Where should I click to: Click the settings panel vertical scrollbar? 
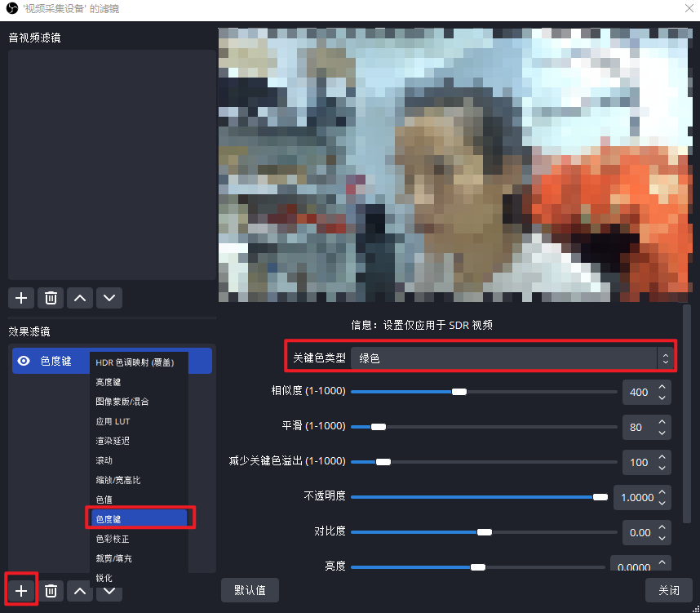(687, 408)
